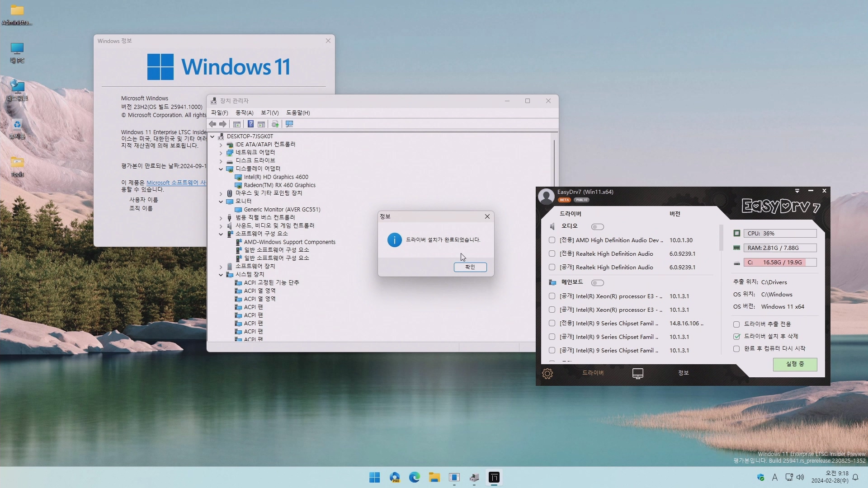The width and height of the screenshot is (868, 488).
Task: Open the 도움말(H) menu in Device Manager
Action: 298,113
